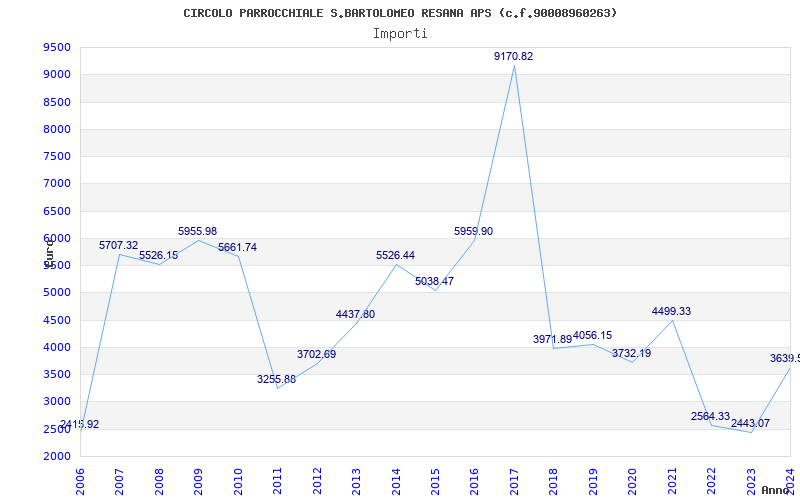Screen dimensions: 800x500
Task: Click the x-axis year 2017
Action: [x=515, y=482]
